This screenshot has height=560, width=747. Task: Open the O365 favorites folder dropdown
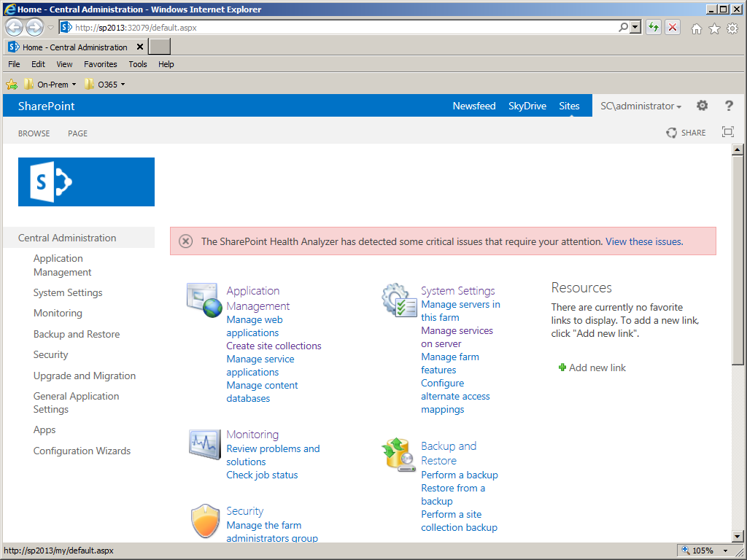click(104, 85)
